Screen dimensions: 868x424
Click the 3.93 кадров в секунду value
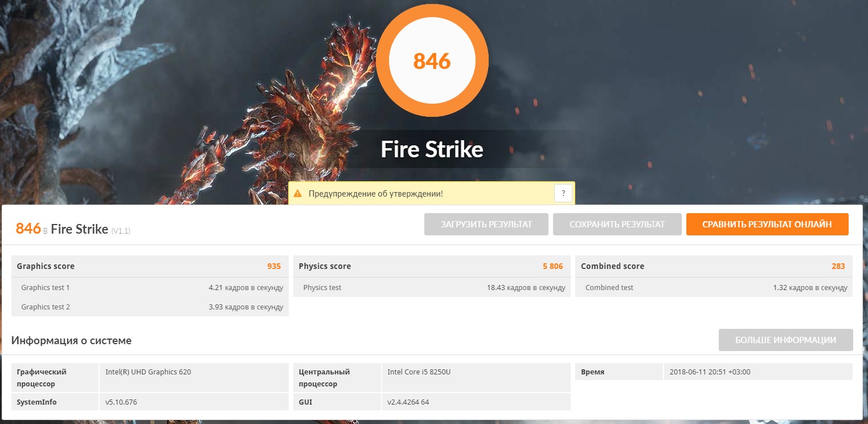[246, 307]
